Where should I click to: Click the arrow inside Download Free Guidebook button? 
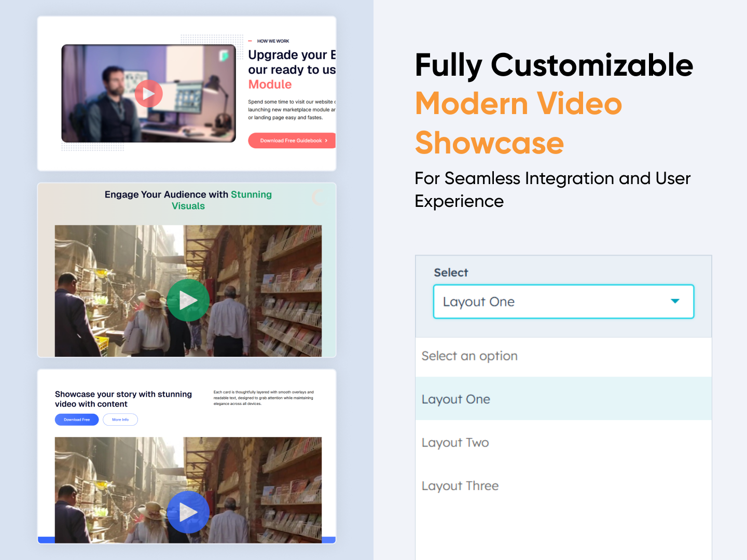pyautogui.click(x=327, y=141)
